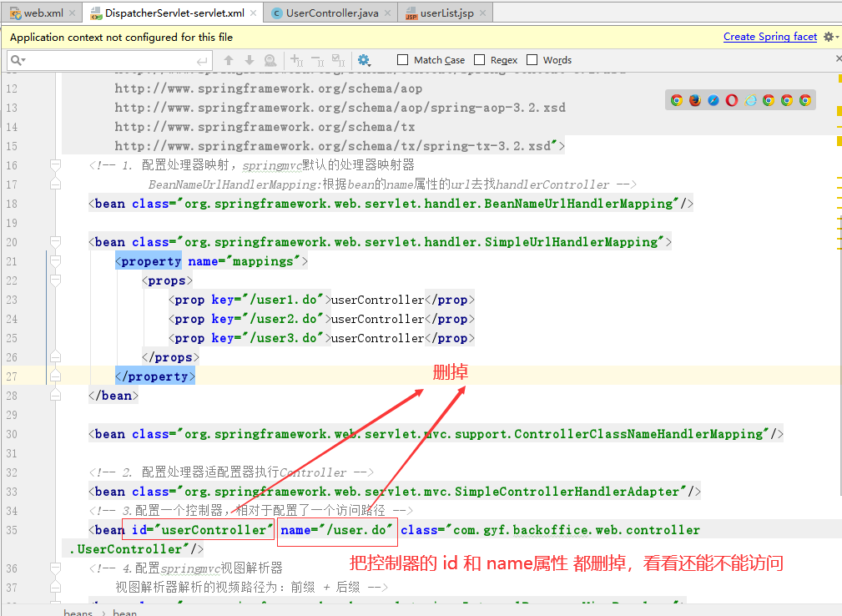Viewport: 842px width, 616px height.
Task: Close the web.xml tab
Action: point(72,13)
